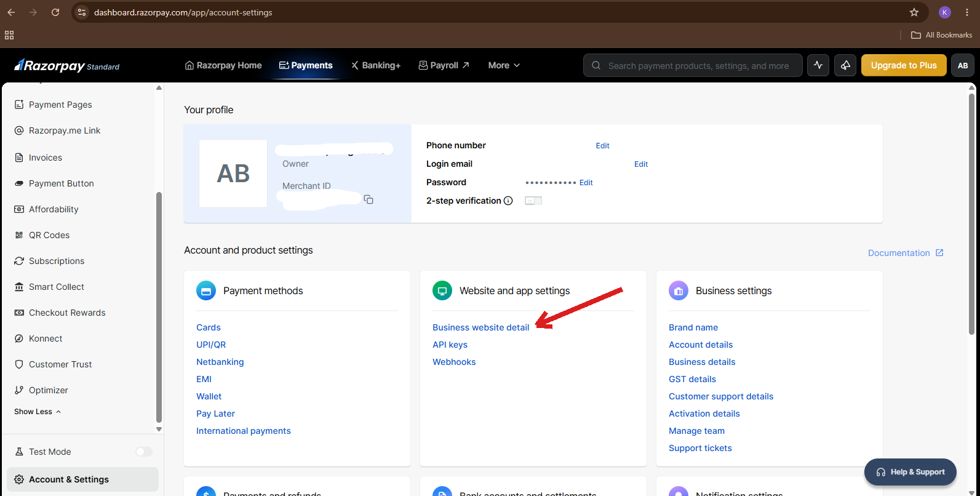Toggle 2-step verification switch
Screen dimensions: 980x496
coord(533,201)
